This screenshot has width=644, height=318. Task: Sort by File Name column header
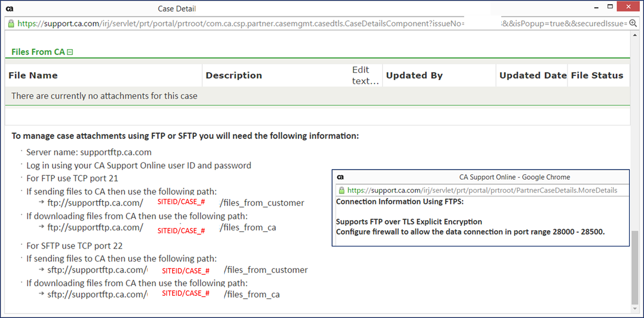33,76
